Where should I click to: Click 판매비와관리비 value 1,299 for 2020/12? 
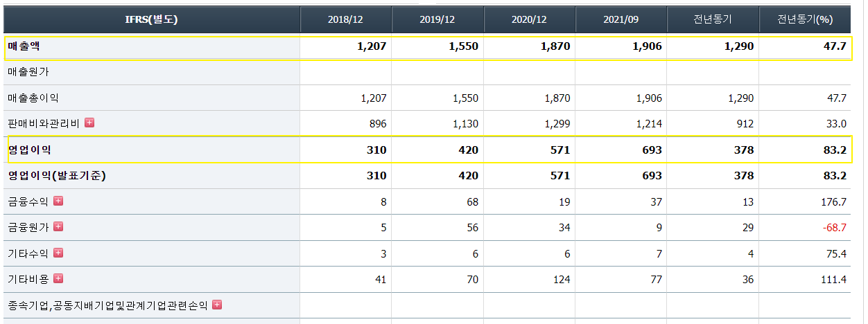point(557,124)
